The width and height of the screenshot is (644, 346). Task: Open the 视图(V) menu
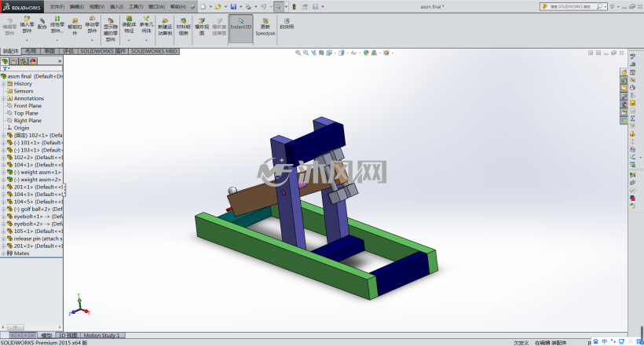pos(97,6)
